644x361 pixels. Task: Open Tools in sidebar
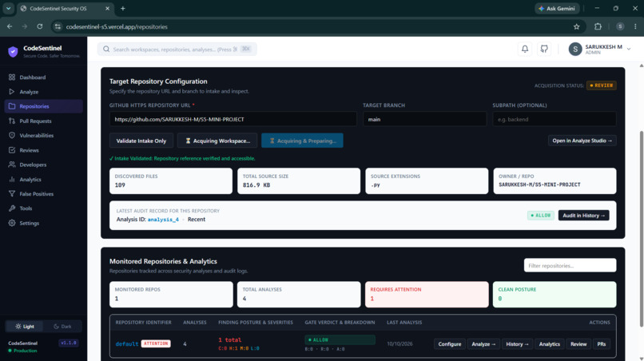43,208
